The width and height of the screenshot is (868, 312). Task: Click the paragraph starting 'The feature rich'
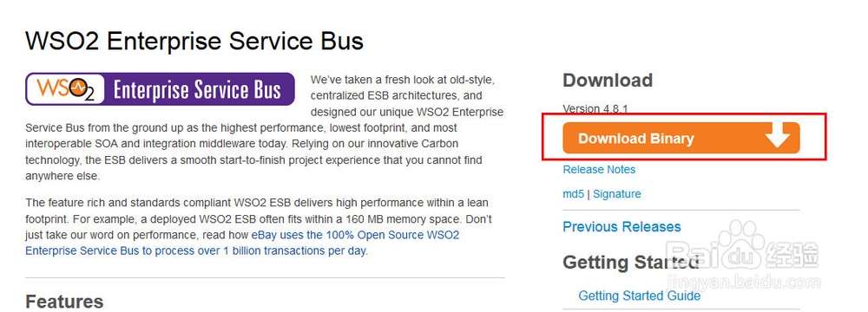click(259, 227)
